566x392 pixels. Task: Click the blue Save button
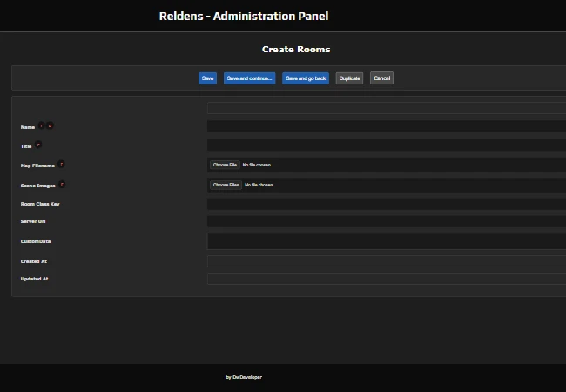point(207,78)
